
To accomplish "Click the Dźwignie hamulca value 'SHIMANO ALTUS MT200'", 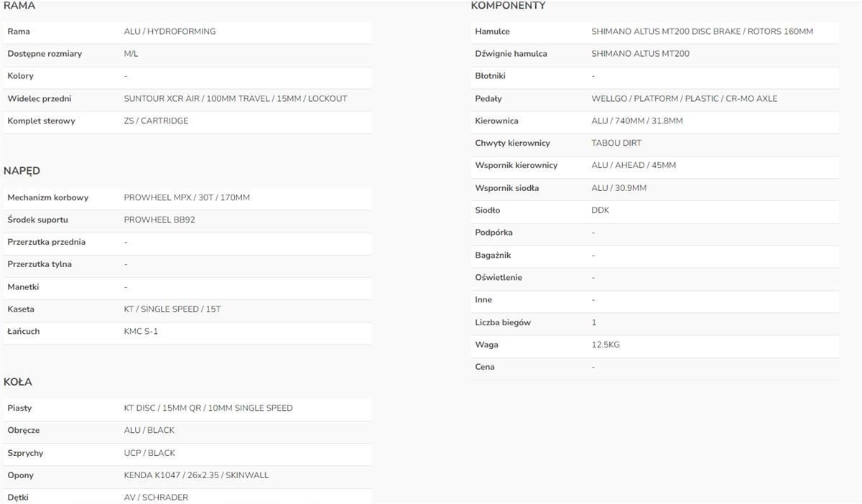I will click(641, 54).
